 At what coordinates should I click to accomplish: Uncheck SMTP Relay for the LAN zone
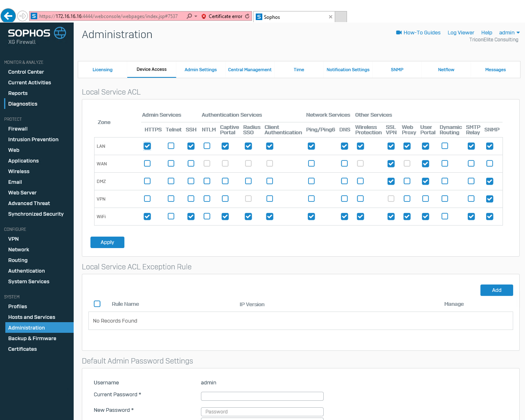point(471,146)
